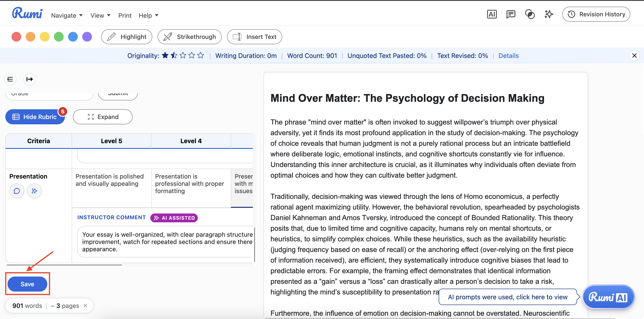
Task: Click the collapse sidebar lines icon
Action: click(10, 79)
